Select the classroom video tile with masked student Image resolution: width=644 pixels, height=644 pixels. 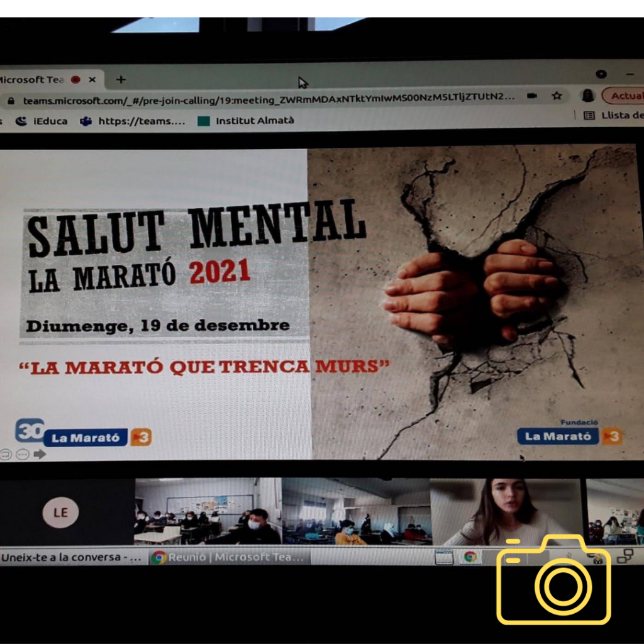pyautogui.click(x=208, y=511)
